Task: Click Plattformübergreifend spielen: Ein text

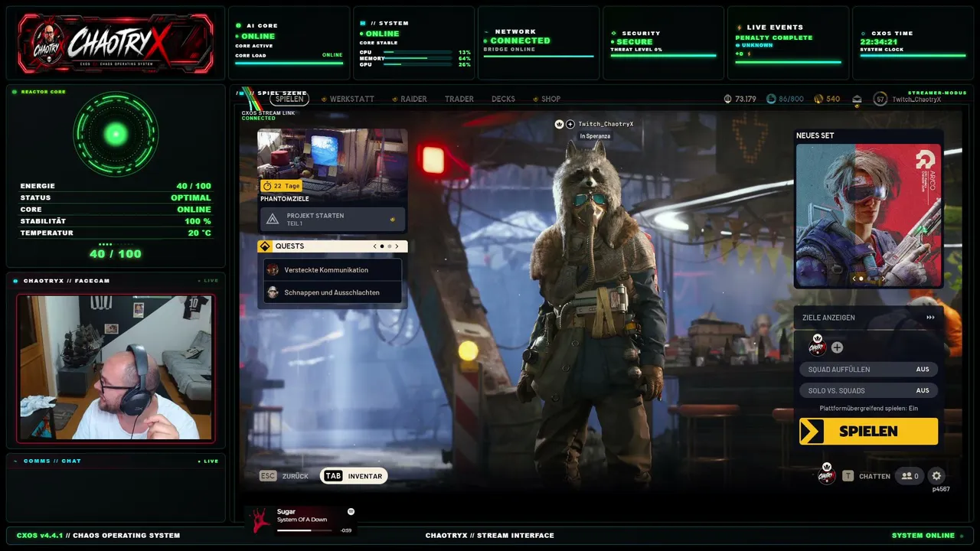Action: [x=868, y=409]
